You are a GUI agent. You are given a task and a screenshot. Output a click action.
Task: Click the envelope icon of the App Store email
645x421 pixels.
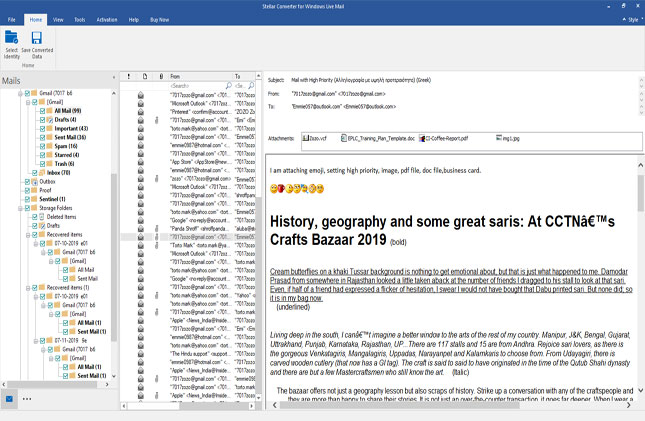pyautogui.click(x=141, y=162)
